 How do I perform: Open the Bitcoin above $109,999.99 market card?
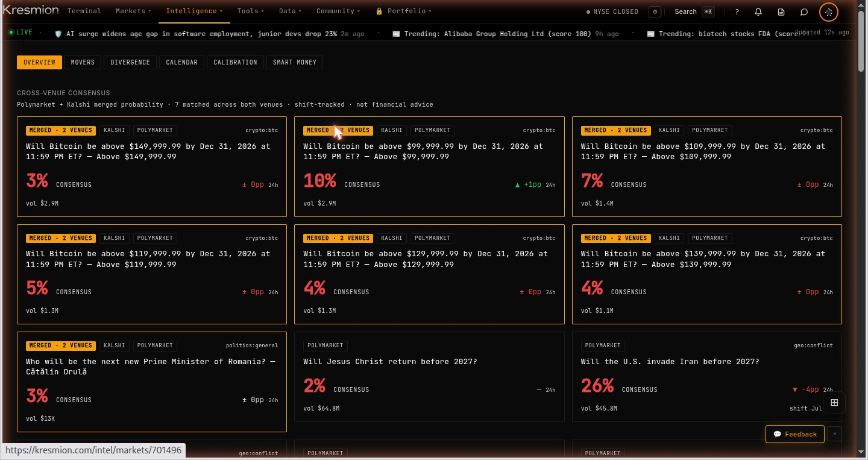(x=707, y=166)
